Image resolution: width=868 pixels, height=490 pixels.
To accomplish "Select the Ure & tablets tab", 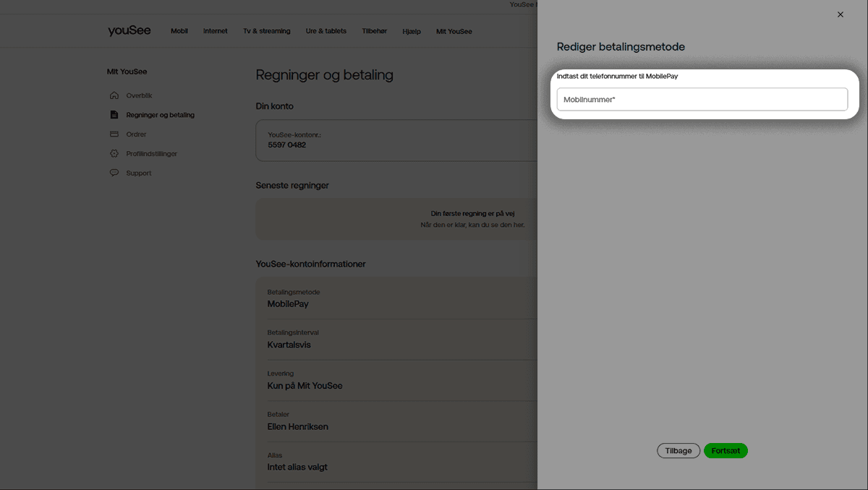I will (325, 31).
